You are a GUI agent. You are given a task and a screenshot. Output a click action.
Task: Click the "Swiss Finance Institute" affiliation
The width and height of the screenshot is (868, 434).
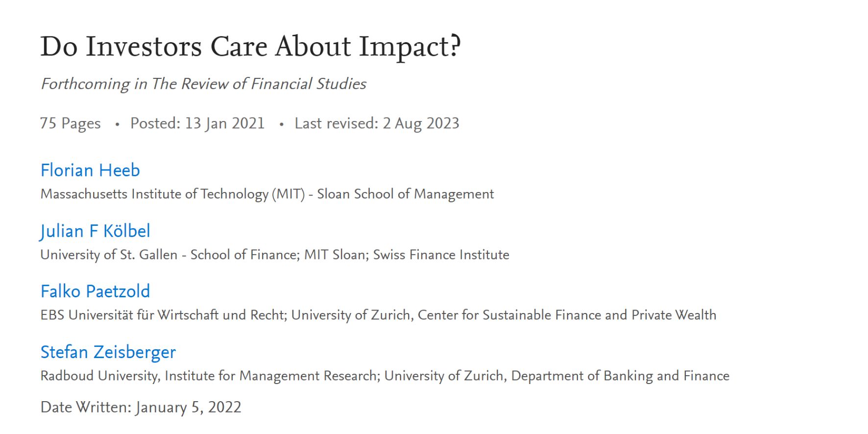tap(441, 255)
